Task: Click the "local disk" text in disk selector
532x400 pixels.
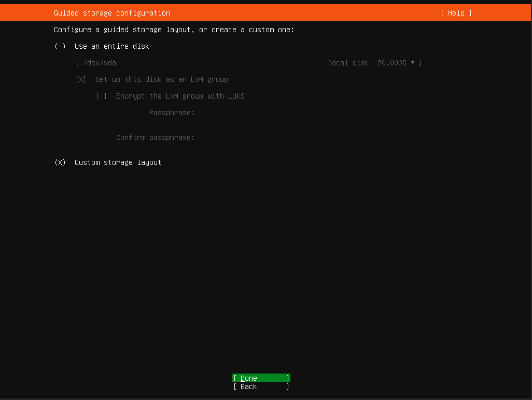Action: click(x=348, y=63)
